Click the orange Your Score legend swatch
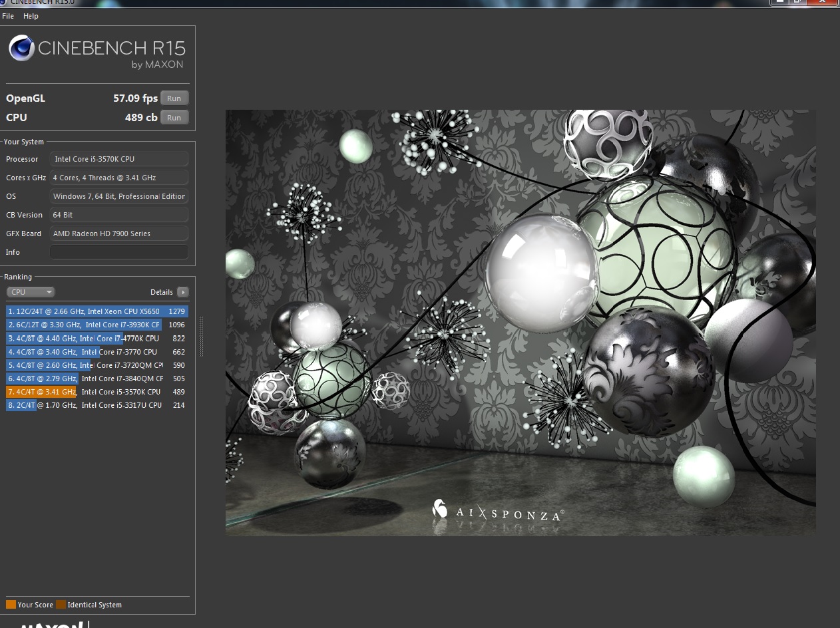This screenshot has width=840, height=628. (11, 605)
